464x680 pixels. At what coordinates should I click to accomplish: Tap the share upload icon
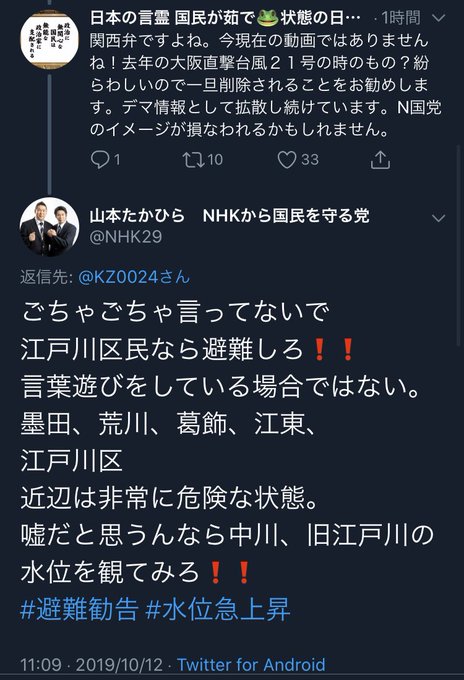[380, 160]
